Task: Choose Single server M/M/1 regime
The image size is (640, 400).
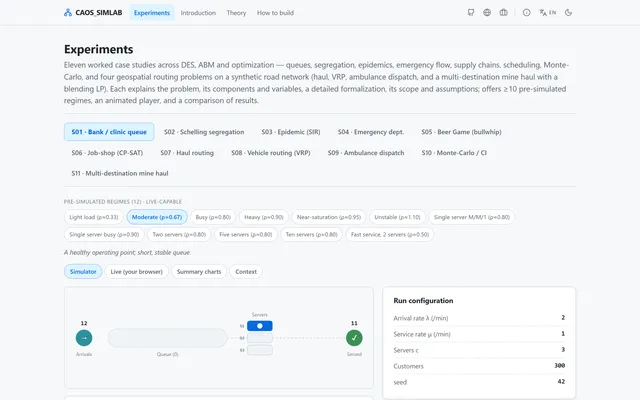Action: pos(472,217)
